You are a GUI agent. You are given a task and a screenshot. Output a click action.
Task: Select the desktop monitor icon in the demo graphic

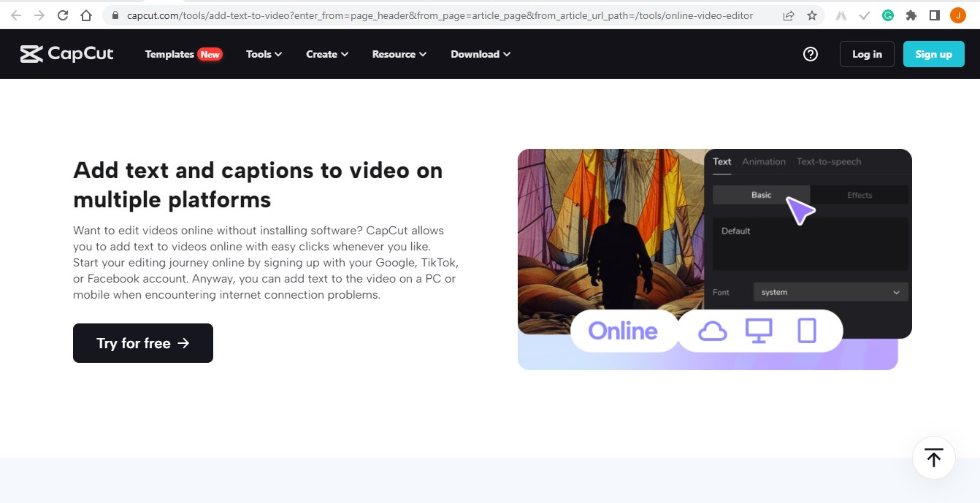click(759, 331)
